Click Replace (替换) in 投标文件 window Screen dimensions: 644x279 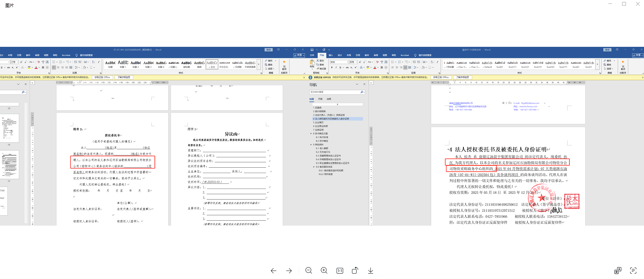pyautogui.click(x=607, y=64)
